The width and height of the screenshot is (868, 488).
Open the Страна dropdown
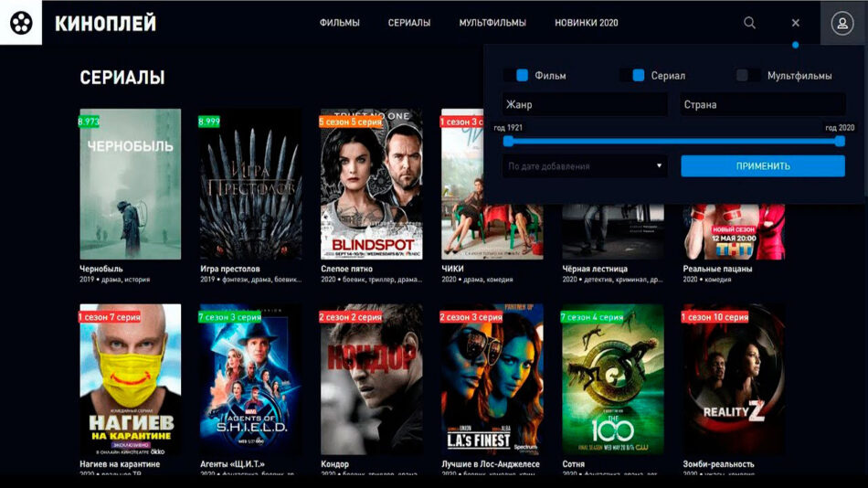click(x=761, y=105)
